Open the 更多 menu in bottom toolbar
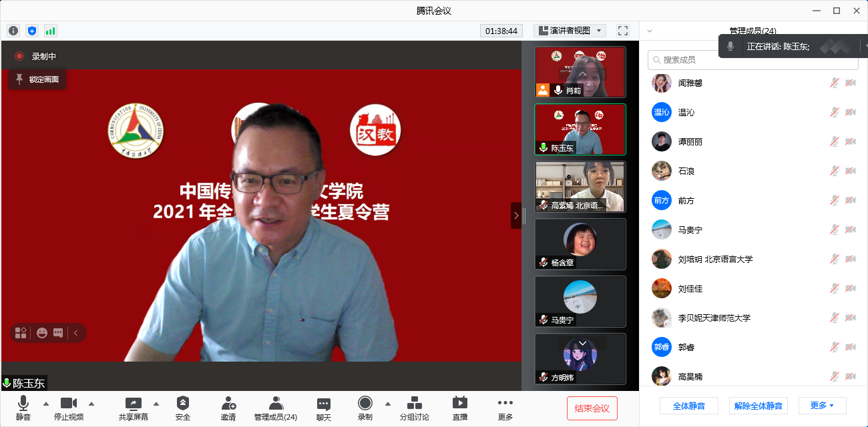 [x=505, y=404]
